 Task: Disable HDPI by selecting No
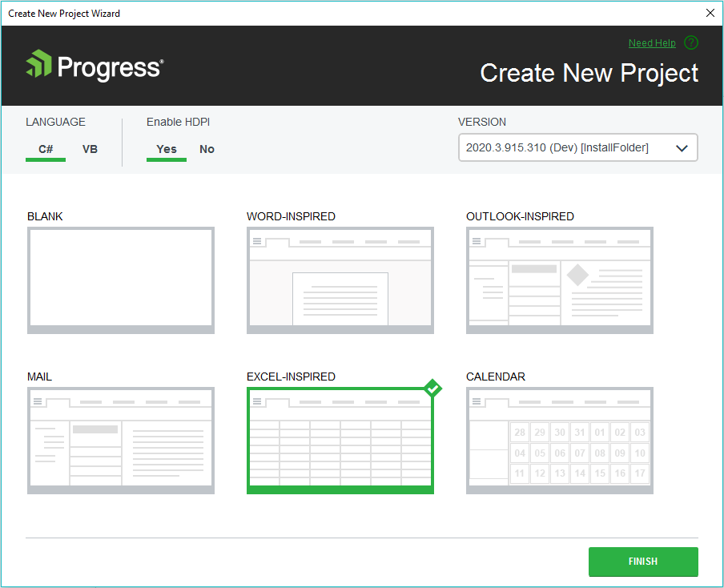pos(207,149)
